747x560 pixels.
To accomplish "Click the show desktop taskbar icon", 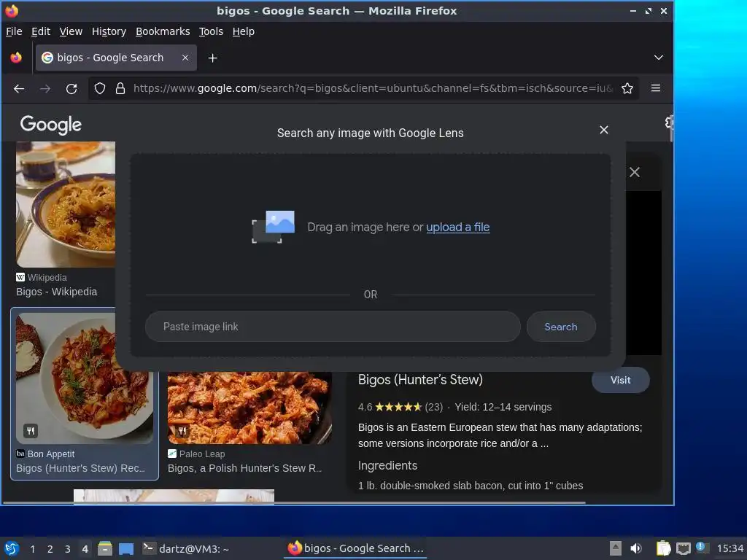I will pos(126,548).
